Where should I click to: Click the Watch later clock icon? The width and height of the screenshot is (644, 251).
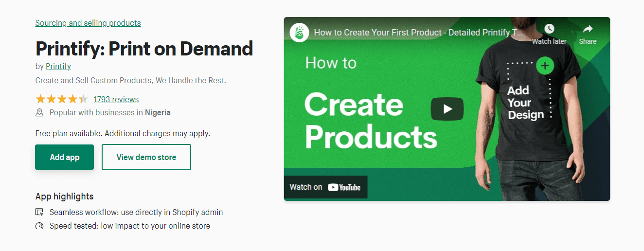(549, 28)
